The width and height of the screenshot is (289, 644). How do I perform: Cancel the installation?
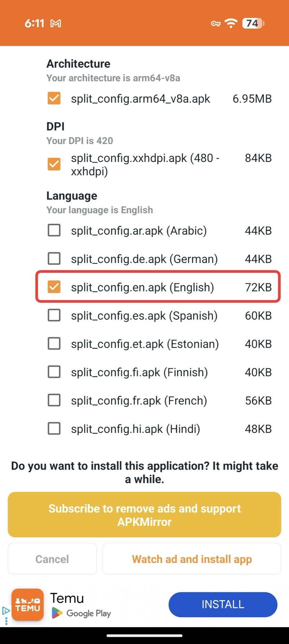(x=52, y=559)
